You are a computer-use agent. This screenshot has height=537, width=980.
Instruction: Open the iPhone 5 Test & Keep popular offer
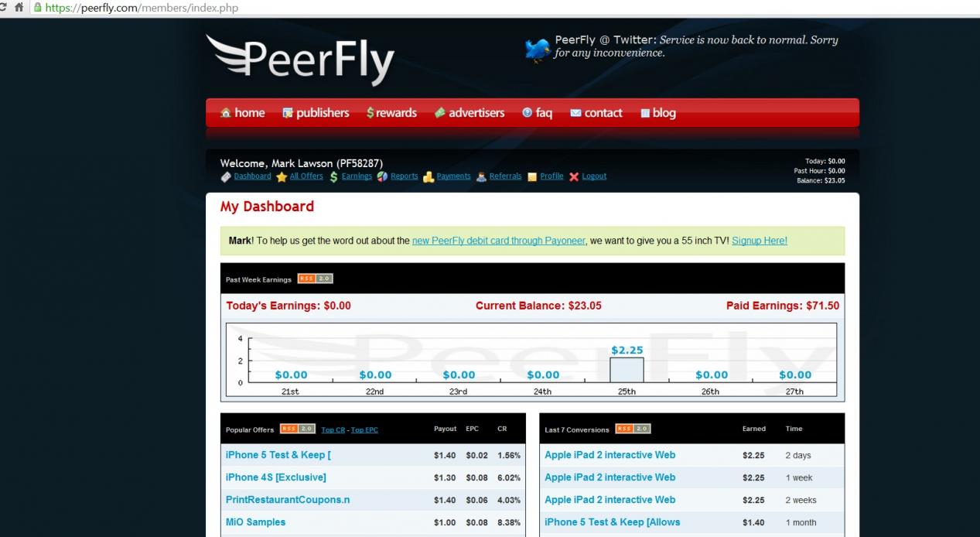tap(278, 455)
